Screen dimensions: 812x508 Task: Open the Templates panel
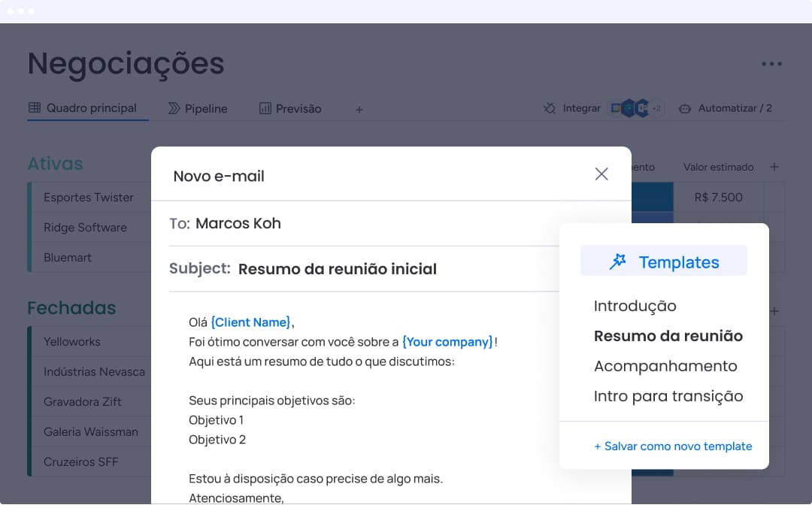663,260
